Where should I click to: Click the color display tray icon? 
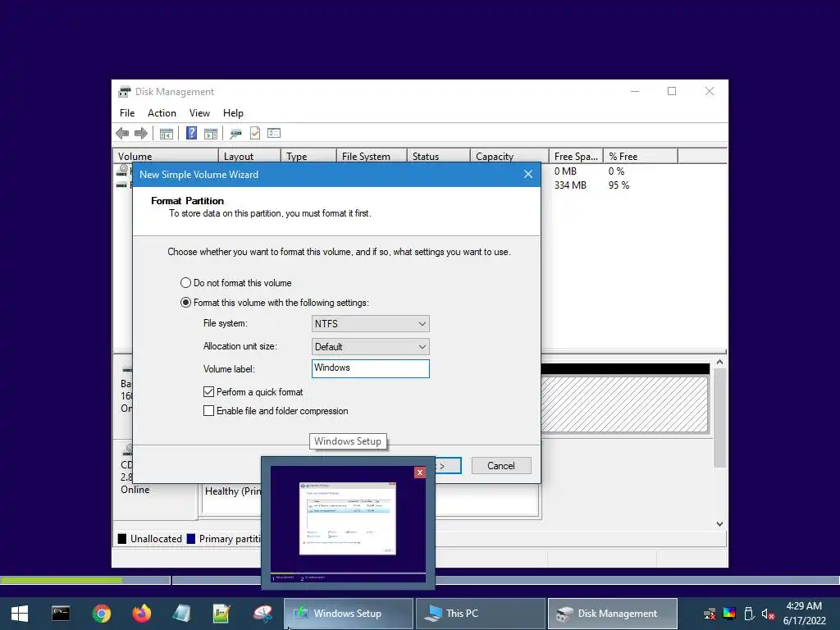[x=729, y=614]
